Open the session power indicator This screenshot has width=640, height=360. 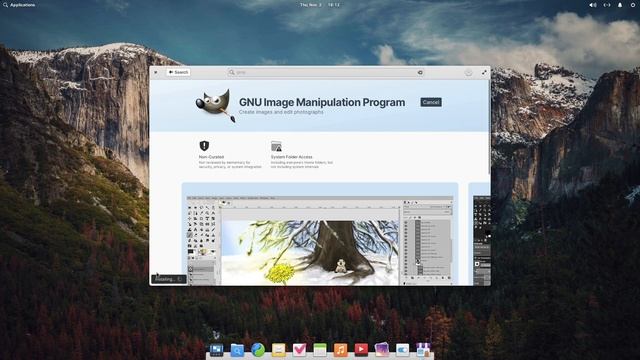[633, 5]
